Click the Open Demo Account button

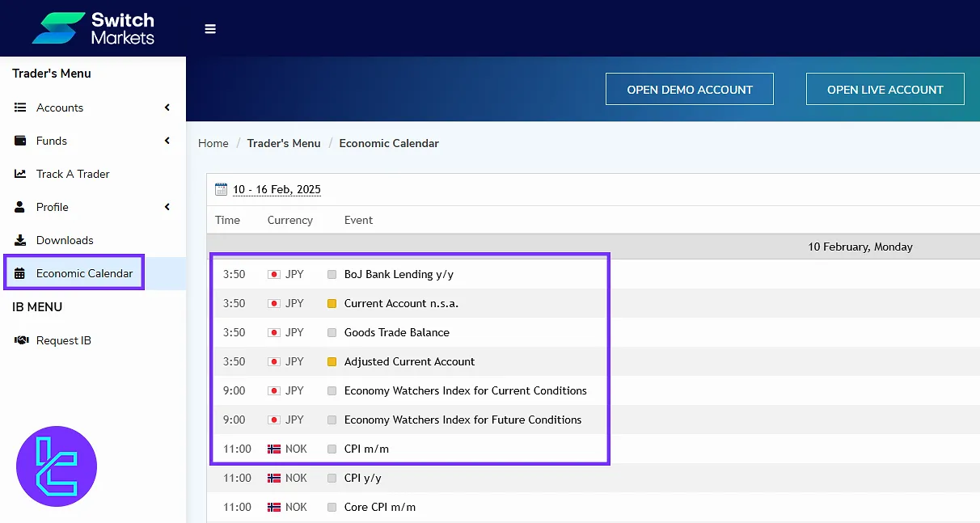tap(690, 89)
